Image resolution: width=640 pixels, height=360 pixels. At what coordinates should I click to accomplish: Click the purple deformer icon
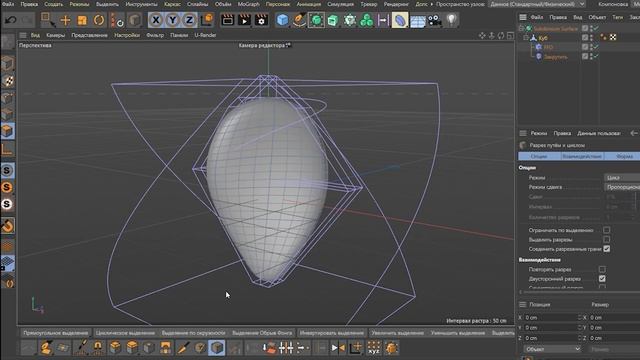tap(400, 20)
